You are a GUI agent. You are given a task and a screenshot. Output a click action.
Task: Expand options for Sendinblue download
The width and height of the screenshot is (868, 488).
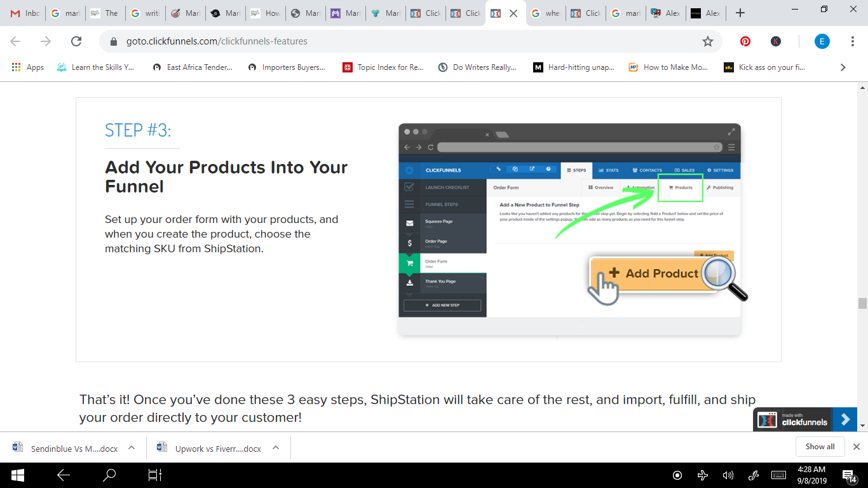132,447
